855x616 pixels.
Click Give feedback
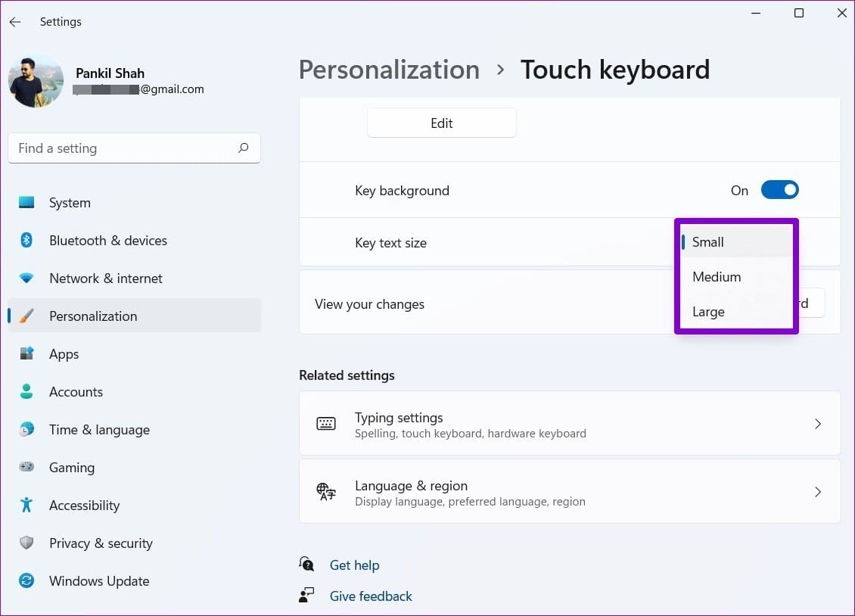click(x=371, y=596)
